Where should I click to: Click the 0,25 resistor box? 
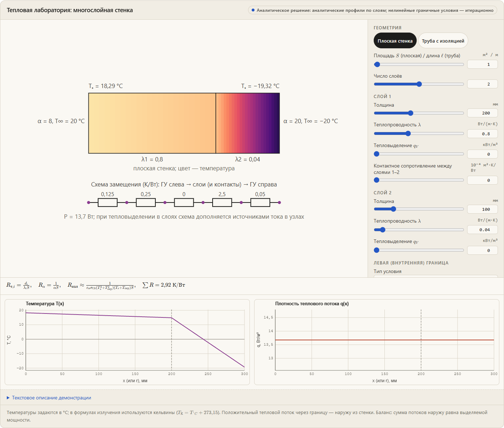(x=146, y=203)
